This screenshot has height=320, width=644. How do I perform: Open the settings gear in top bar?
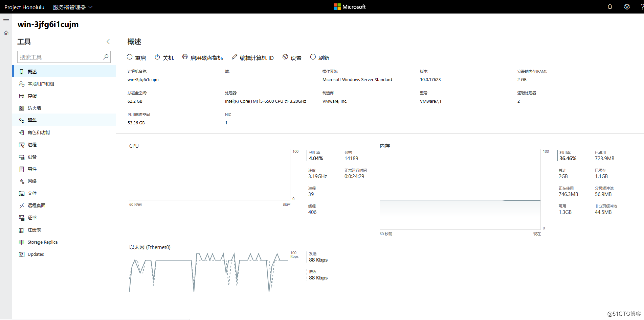click(x=627, y=7)
